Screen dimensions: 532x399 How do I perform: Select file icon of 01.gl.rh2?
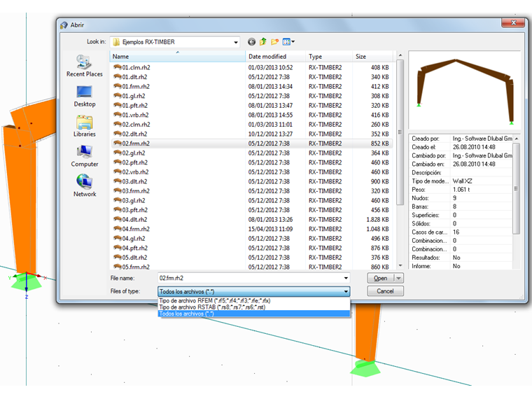(x=118, y=96)
